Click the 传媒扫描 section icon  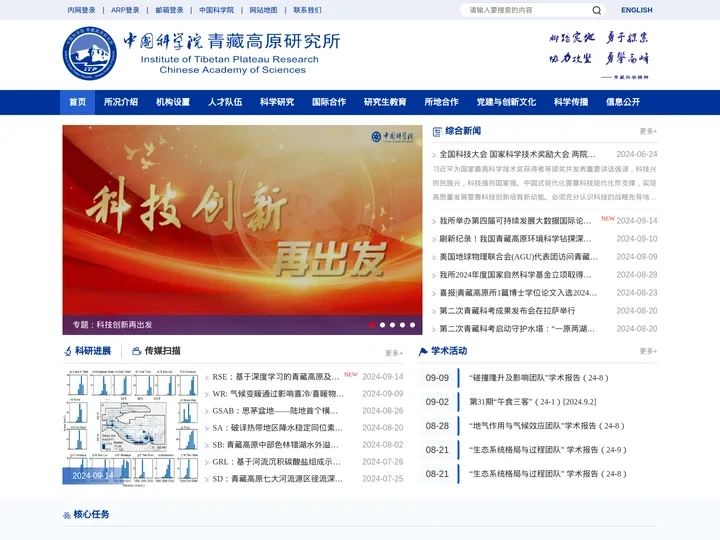point(136,351)
